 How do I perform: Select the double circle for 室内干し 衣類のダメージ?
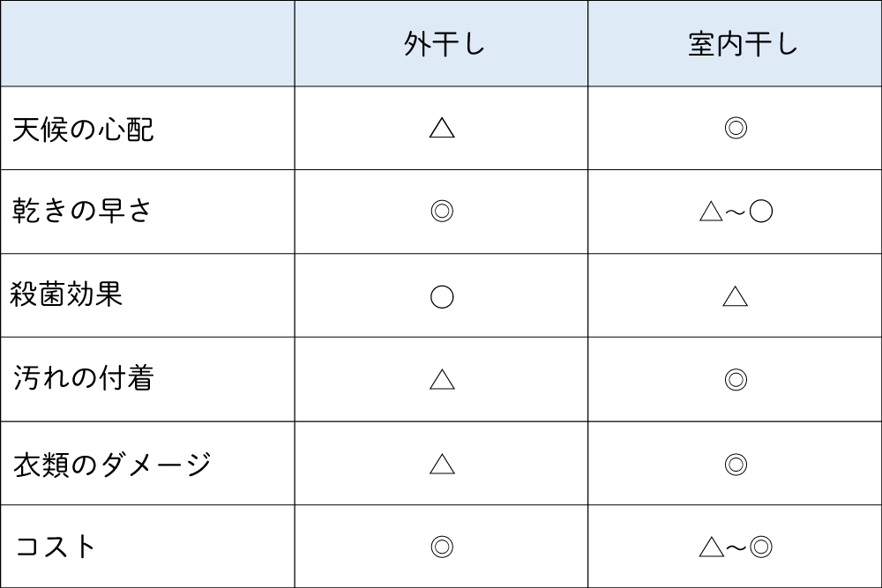[736, 464]
